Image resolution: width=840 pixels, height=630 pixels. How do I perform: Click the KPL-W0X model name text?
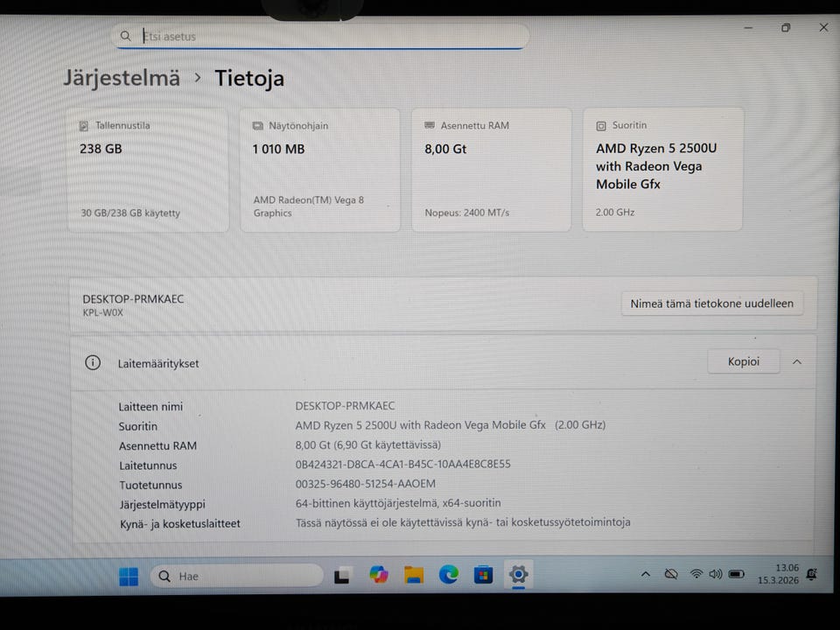coord(103,313)
